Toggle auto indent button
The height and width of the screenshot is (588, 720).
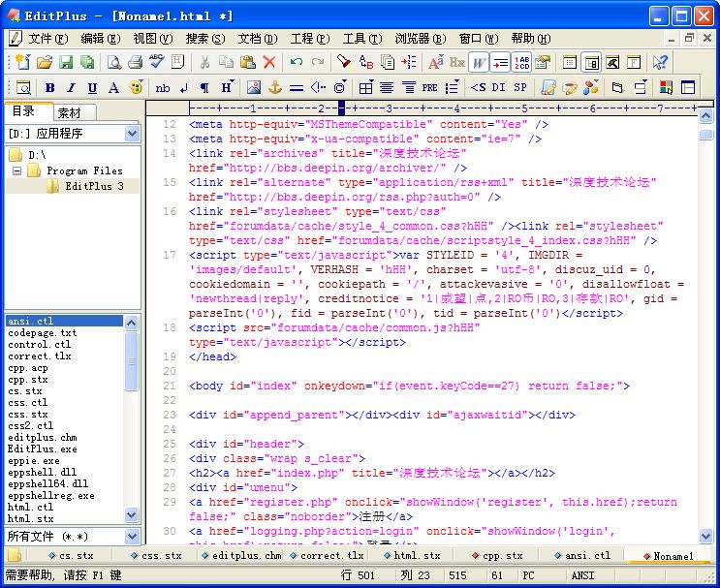pos(500,62)
